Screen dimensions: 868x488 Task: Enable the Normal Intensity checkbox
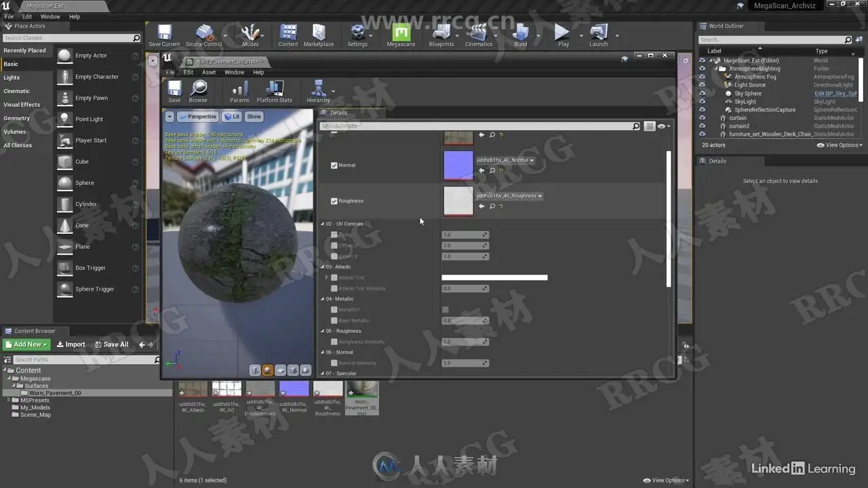pyautogui.click(x=334, y=363)
